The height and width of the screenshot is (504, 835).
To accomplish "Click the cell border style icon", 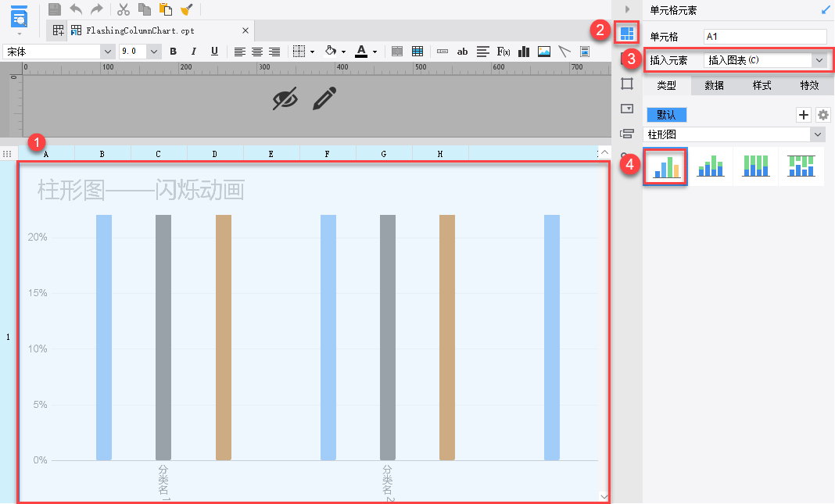I will 299,51.
